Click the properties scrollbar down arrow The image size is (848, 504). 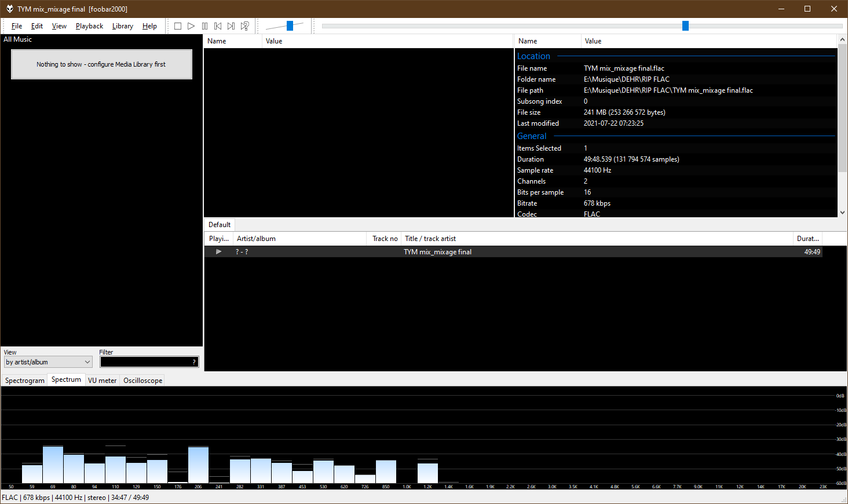click(x=843, y=213)
